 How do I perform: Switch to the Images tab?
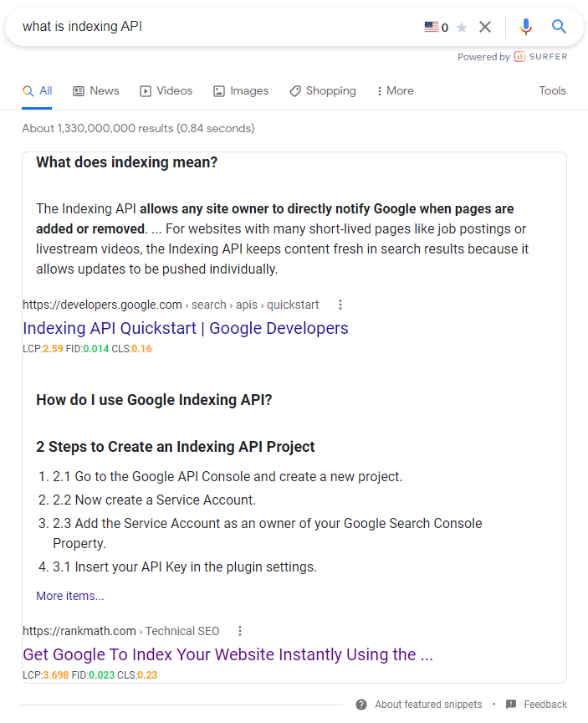(x=241, y=91)
